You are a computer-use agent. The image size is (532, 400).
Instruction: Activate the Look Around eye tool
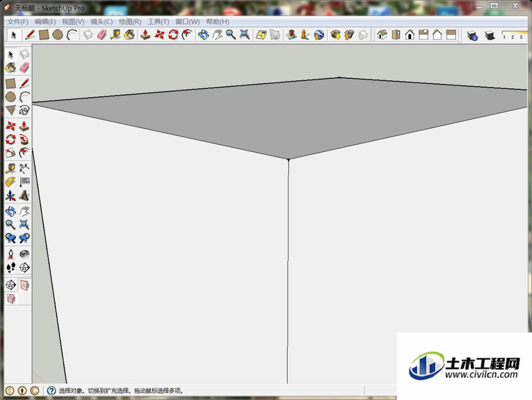tap(24, 254)
